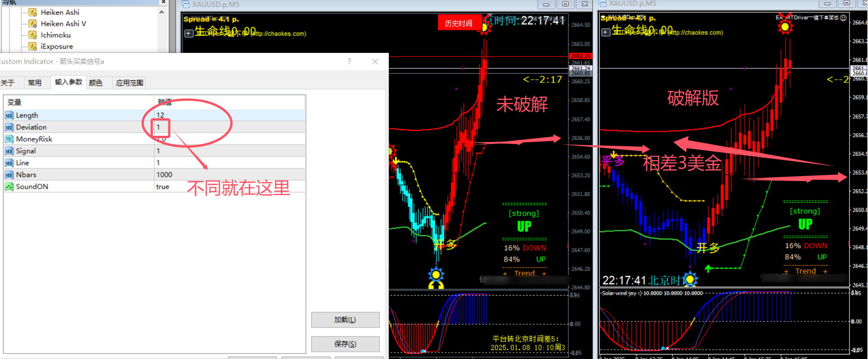
Task: Click the 开多 label on the right chart
Action: 708,248
